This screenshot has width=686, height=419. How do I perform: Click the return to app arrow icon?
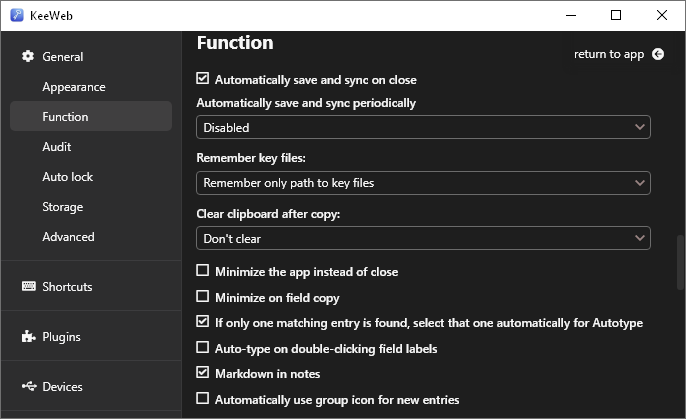[657, 54]
